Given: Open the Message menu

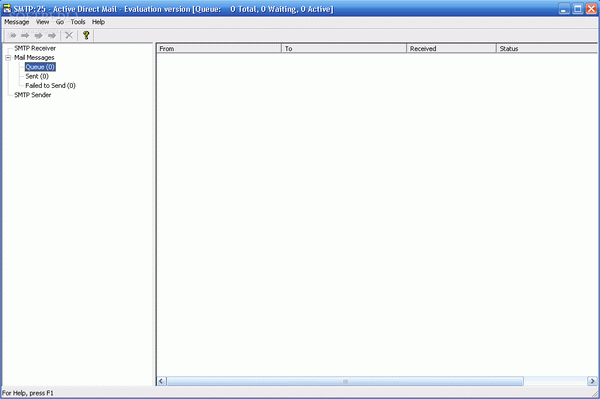Looking at the screenshot, I should coord(16,22).
